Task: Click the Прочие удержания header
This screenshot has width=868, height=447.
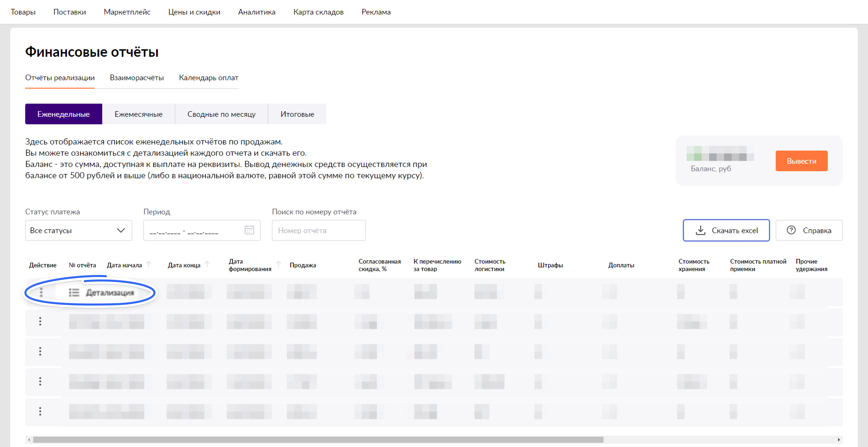Action: 811,265
